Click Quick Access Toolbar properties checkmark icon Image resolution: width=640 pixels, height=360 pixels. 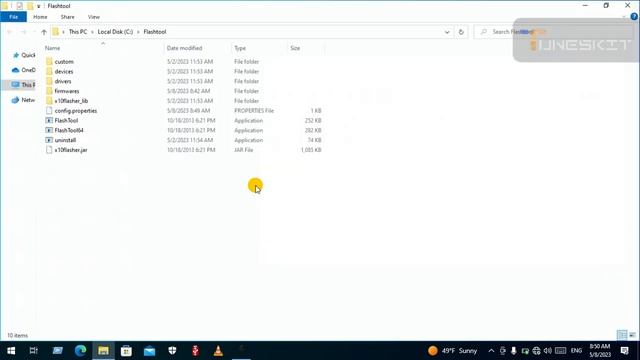[20, 6]
